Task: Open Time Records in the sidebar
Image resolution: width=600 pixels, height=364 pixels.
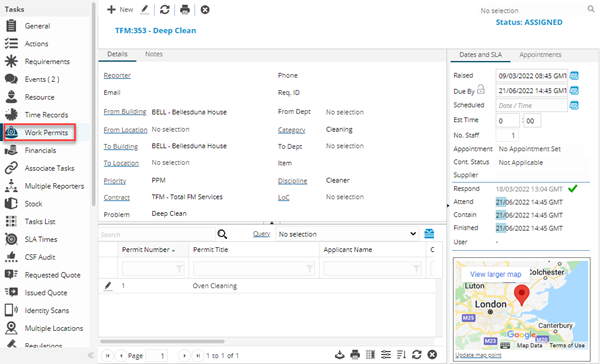Action: coord(46,115)
